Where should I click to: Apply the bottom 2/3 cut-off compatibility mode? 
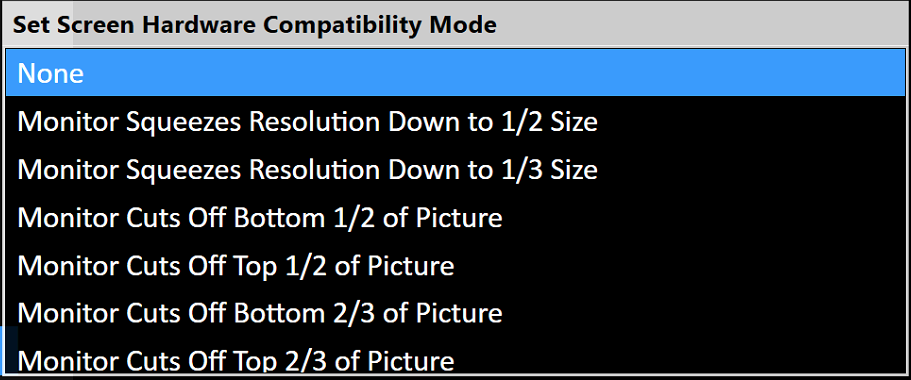coord(456,313)
